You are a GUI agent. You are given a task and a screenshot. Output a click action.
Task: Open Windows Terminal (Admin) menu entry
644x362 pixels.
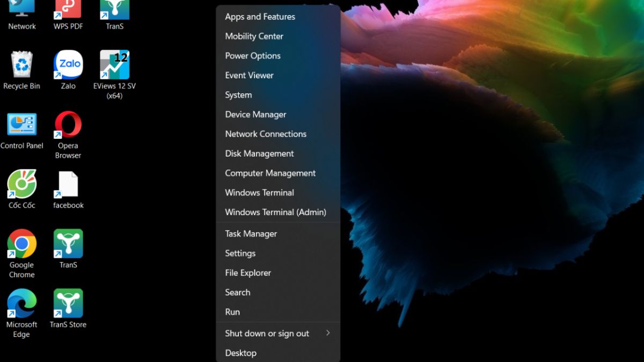275,212
